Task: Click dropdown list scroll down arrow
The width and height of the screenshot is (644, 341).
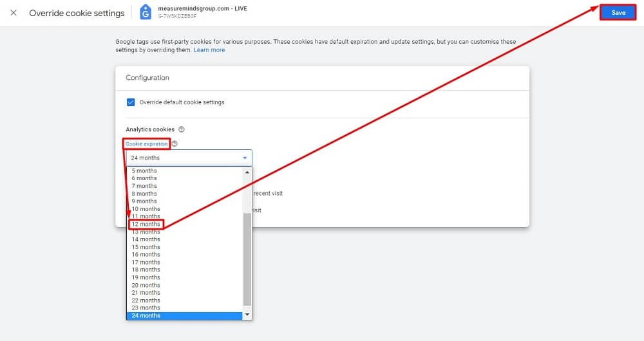Action: (247, 315)
